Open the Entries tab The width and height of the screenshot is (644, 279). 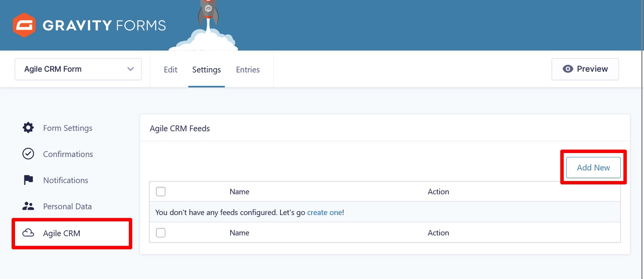click(248, 70)
